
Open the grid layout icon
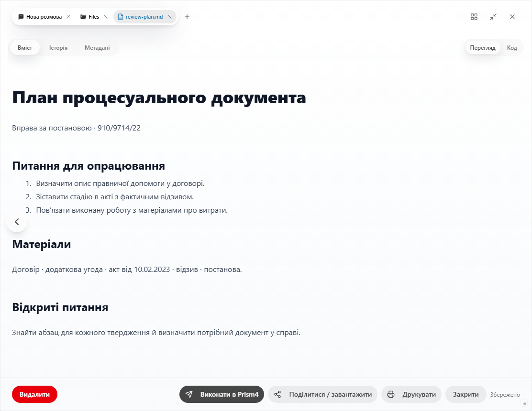pyautogui.click(x=474, y=17)
